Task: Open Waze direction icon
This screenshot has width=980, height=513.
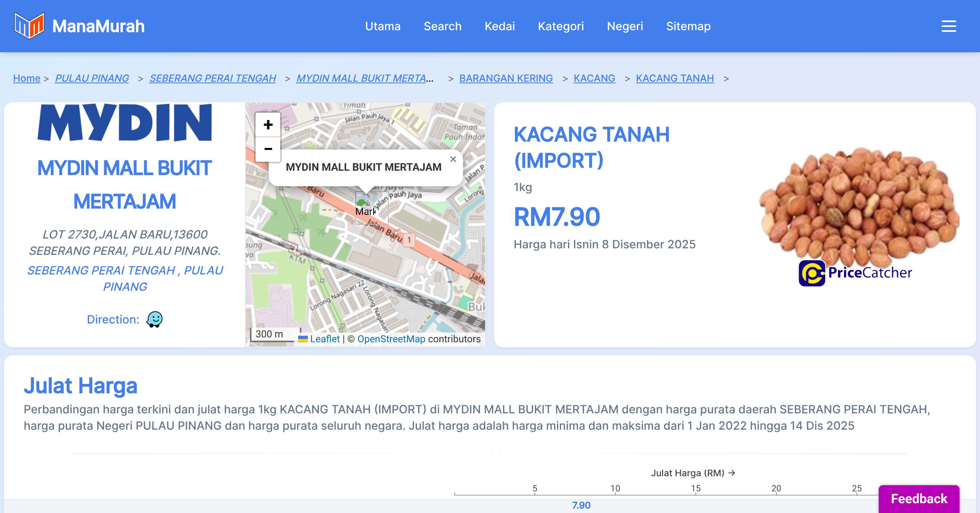Action: tap(154, 319)
